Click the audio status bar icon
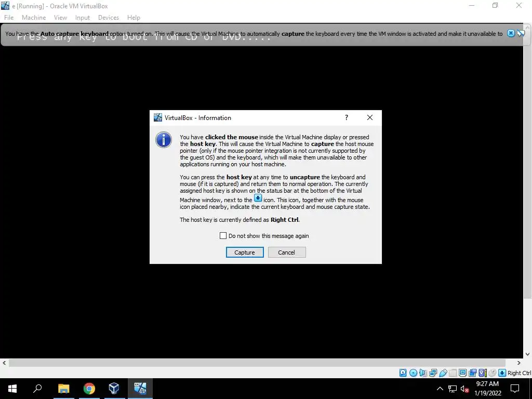This screenshot has width=532, height=399. tap(423, 373)
